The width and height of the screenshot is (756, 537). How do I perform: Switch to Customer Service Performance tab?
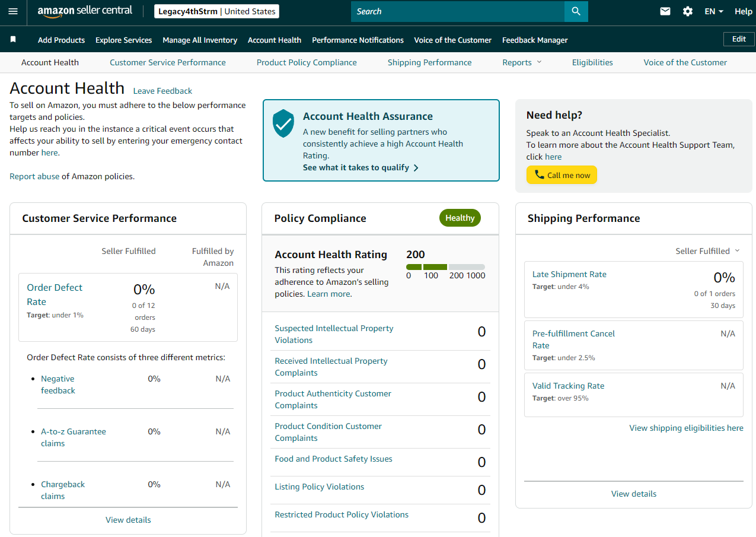[168, 62]
